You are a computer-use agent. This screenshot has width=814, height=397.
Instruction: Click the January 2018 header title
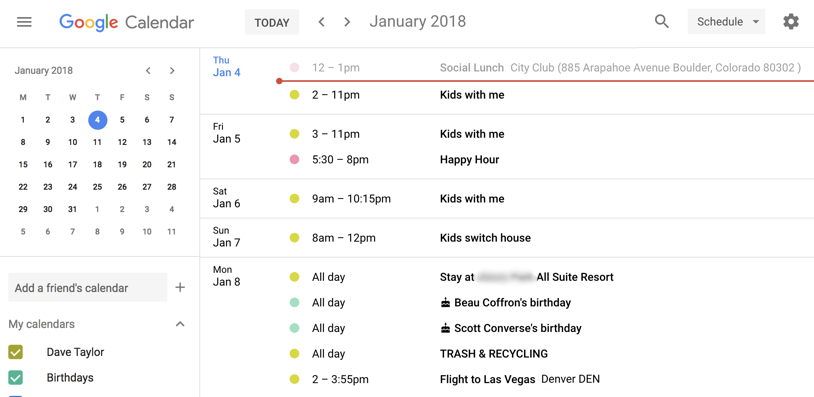(x=417, y=22)
